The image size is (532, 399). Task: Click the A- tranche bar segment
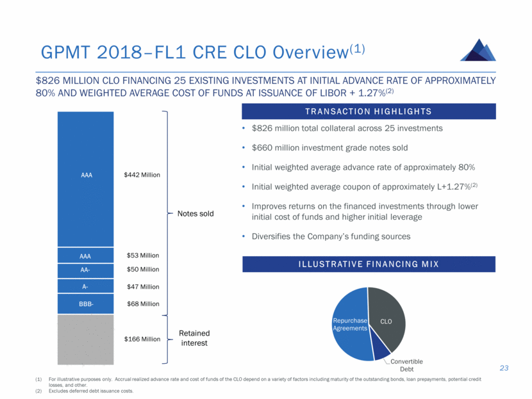[85, 286]
